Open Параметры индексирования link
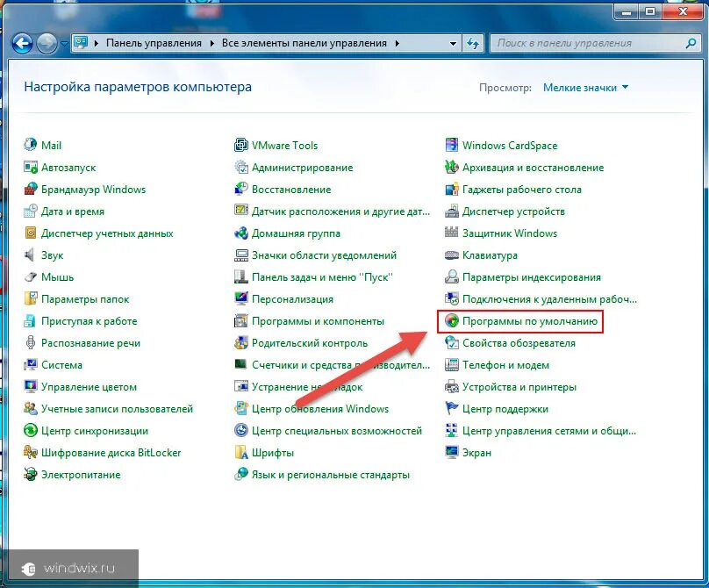Screen dimensions: 709x588 (x=532, y=276)
